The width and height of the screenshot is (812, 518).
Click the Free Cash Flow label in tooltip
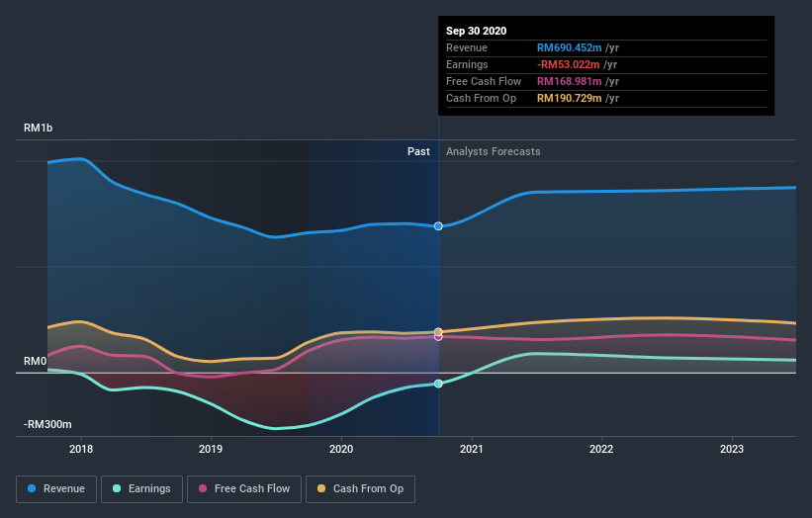(484, 81)
